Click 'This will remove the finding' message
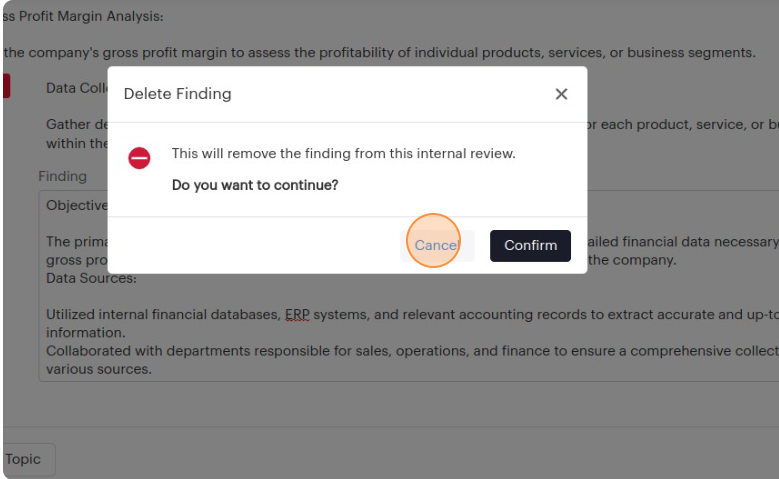The image size is (779, 479). 343,154
